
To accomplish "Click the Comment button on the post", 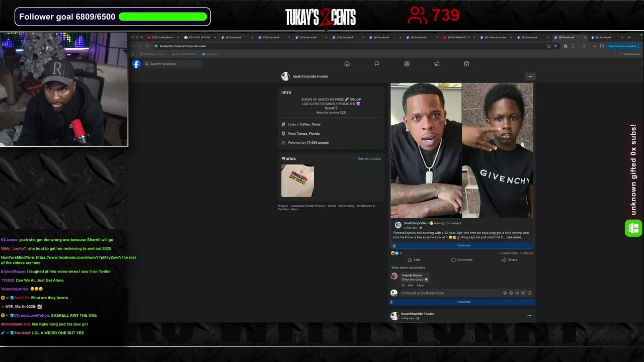I will tap(461, 260).
